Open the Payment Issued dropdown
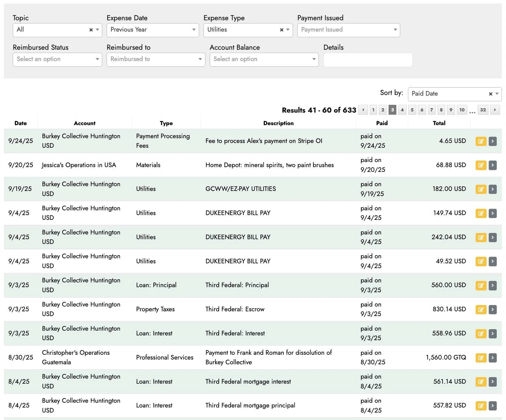506x420 pixels. [x=348, y=30]
